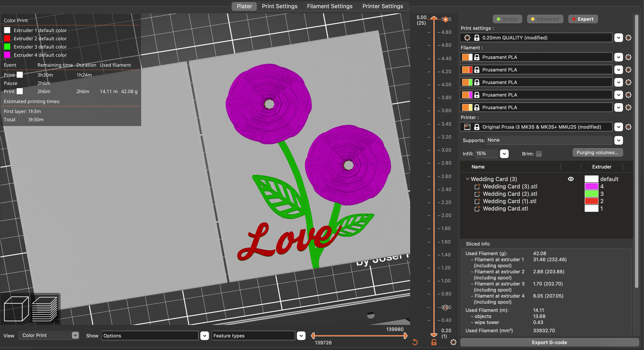Click the magenta extruder 4 color swatch
The width and height of the screenshot is (644, 350).
591,187
